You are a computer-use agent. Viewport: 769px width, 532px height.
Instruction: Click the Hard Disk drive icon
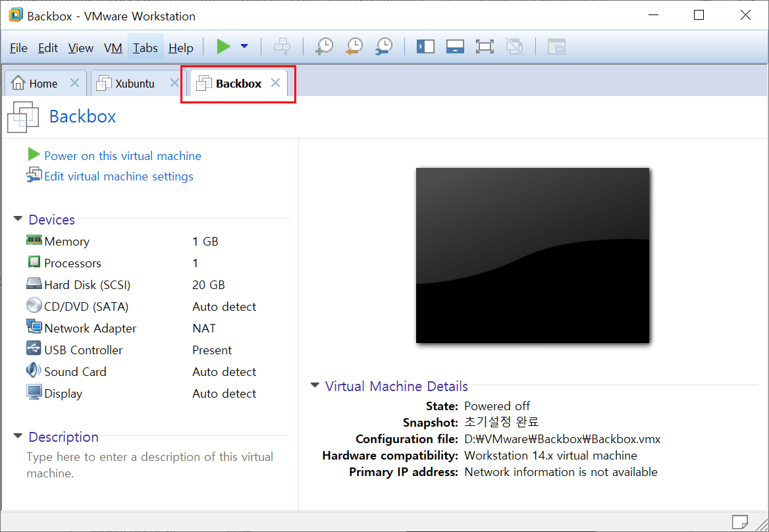point(34,284)
